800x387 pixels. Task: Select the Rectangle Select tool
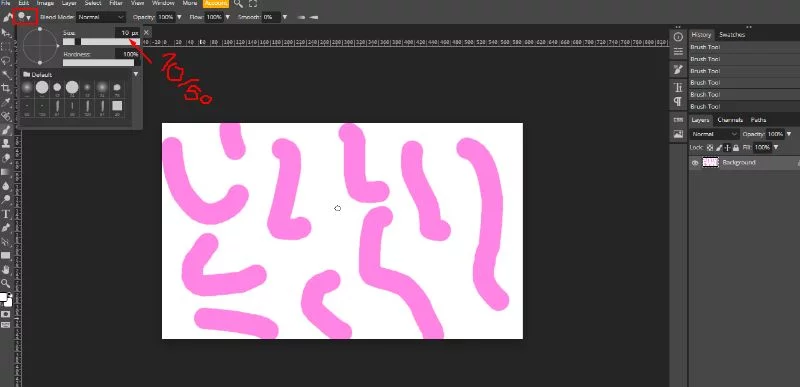6,47
